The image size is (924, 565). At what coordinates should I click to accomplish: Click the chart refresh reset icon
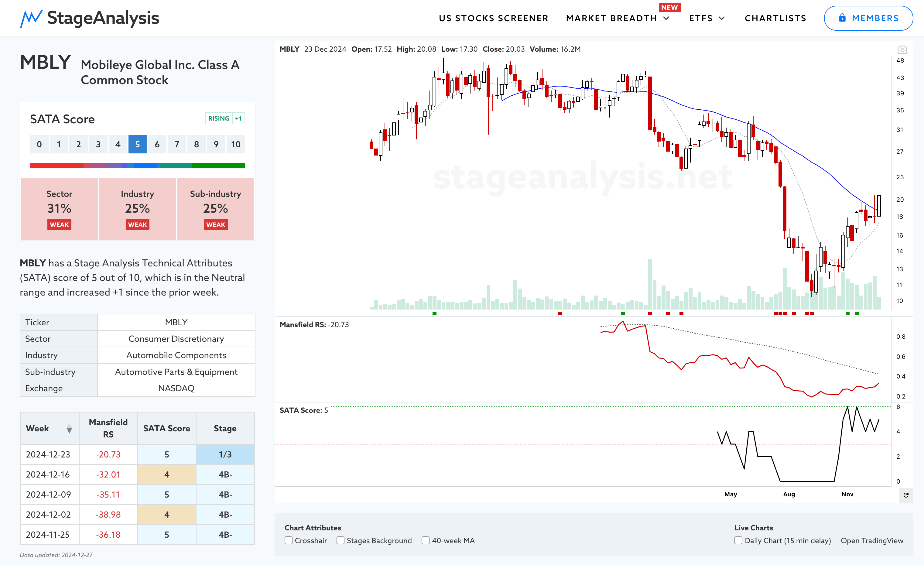tap(906, 495)
